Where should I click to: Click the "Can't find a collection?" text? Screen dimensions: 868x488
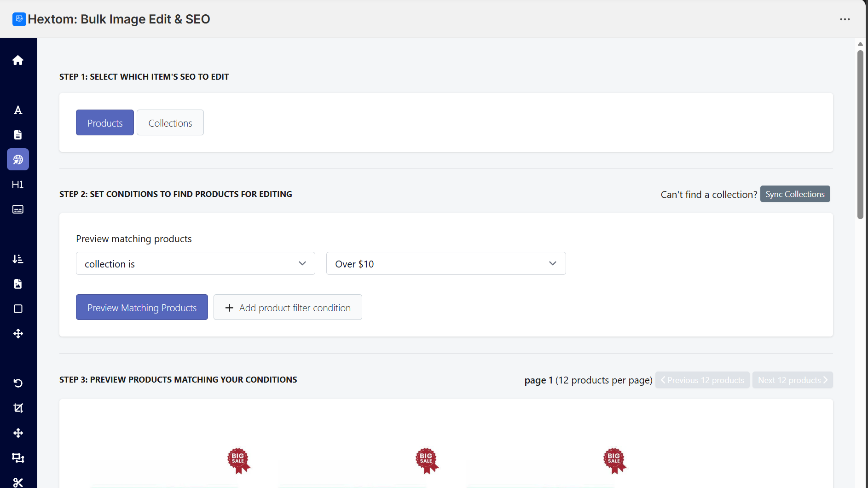point(709,194)
